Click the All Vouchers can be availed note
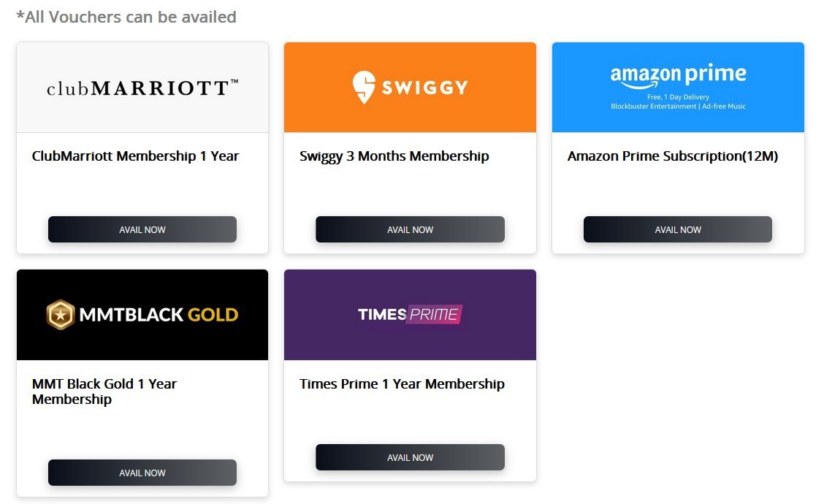The height and width of the screenshot is (504, 824). [x=126, y=17]
